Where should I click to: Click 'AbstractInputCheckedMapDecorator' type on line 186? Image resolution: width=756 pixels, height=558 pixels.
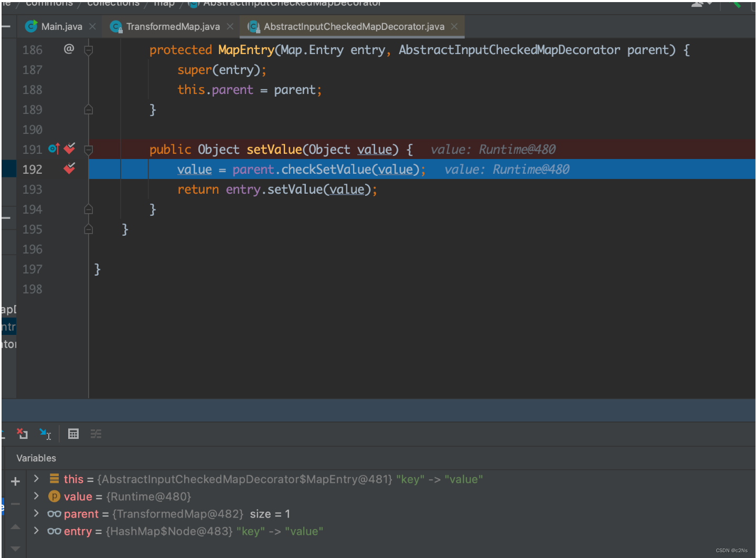click(509, 50)
